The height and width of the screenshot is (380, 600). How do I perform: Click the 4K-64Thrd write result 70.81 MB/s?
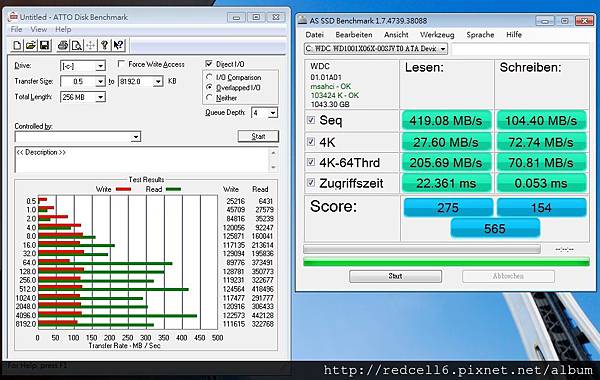pyautogui.click(x=541, y=163)
